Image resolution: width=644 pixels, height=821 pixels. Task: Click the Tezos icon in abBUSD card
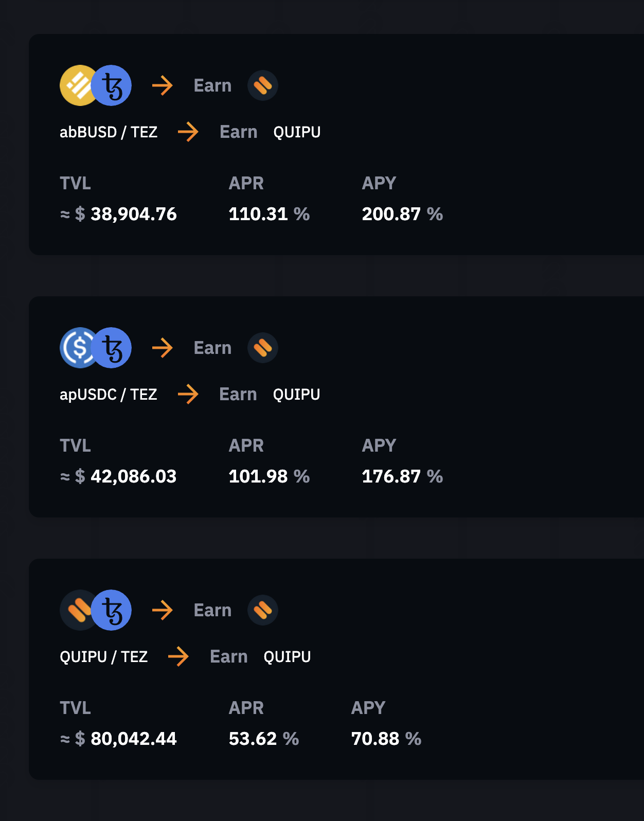112,85
